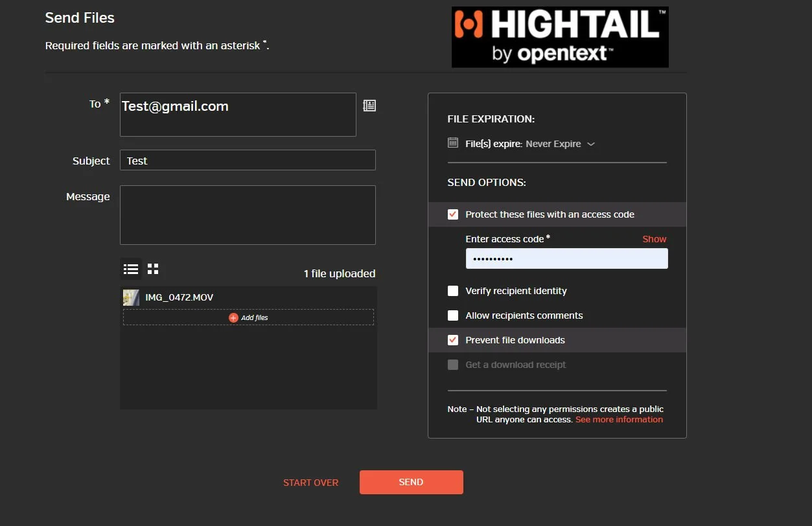Click into the Message text area

pyautogui.click(x=248, y=215)
